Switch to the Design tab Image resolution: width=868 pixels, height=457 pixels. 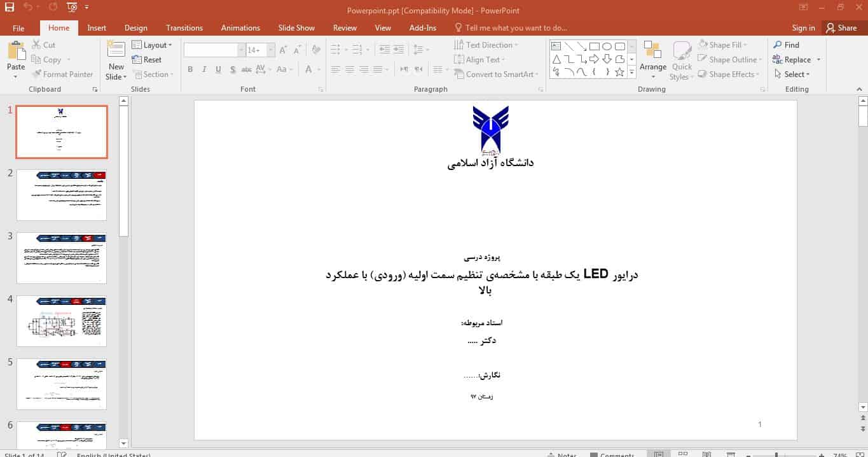click(135, 28)
